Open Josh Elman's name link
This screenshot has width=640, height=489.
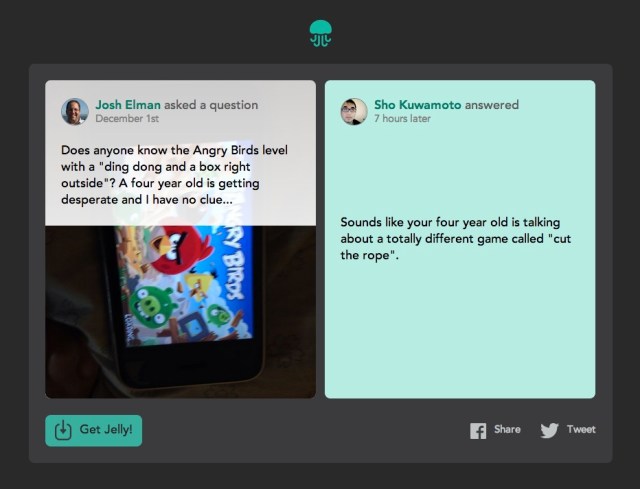coord(128,105)
